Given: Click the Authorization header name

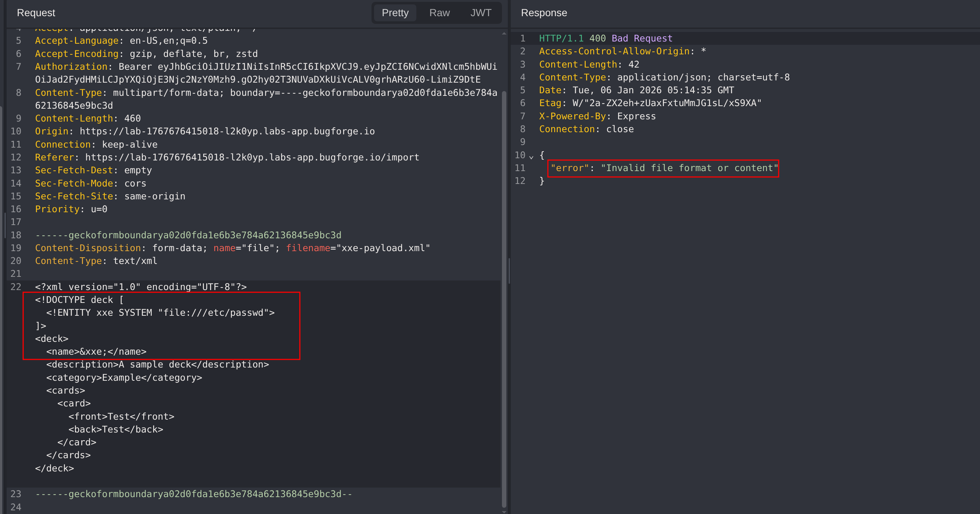Looking at the screenshot, I should click(x=71, y=67).
